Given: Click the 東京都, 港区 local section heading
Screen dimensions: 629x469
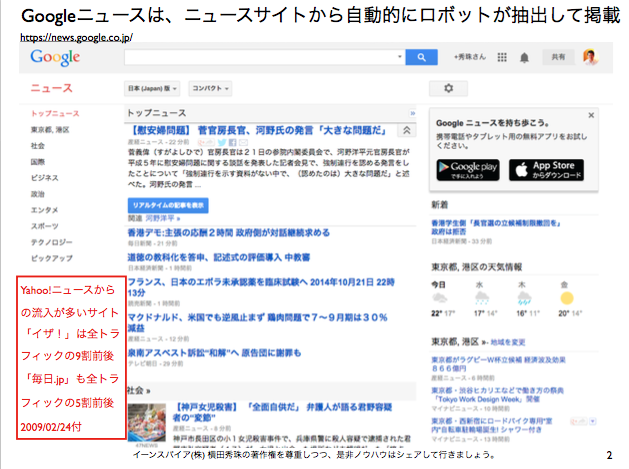Looking at the screenshot, I should (455, 342).
